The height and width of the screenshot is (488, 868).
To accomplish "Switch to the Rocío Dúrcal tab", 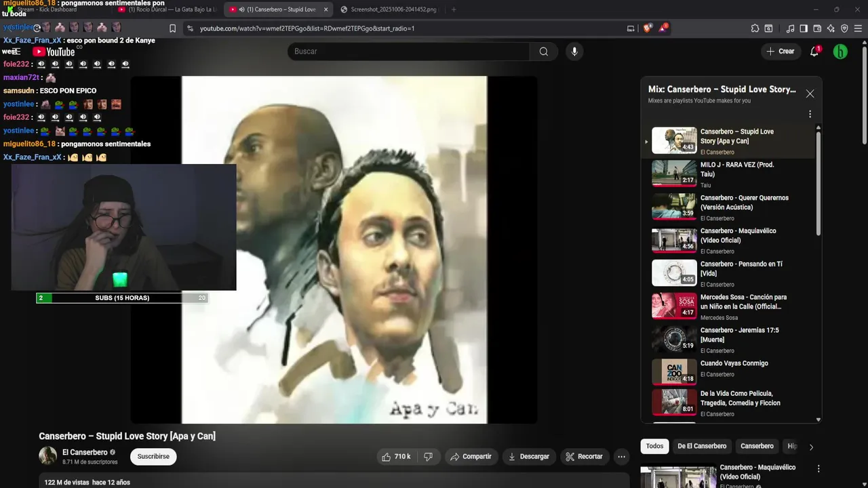I will (166, 9).
